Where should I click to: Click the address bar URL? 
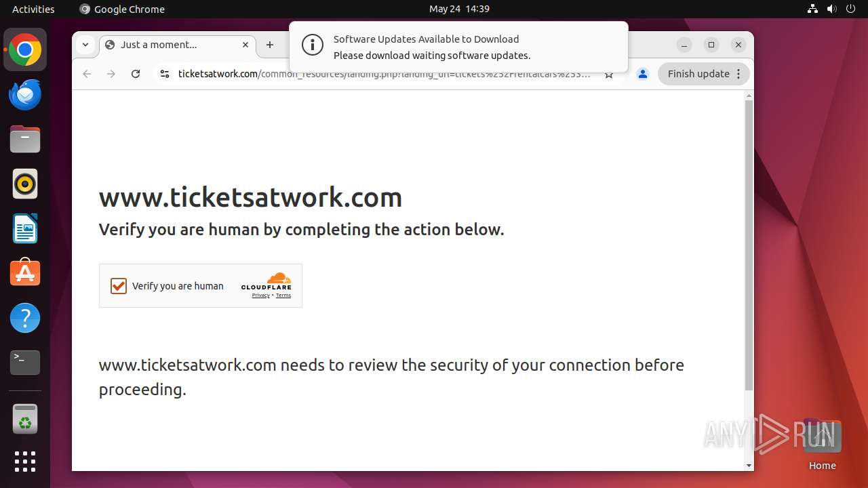point(384,74)
